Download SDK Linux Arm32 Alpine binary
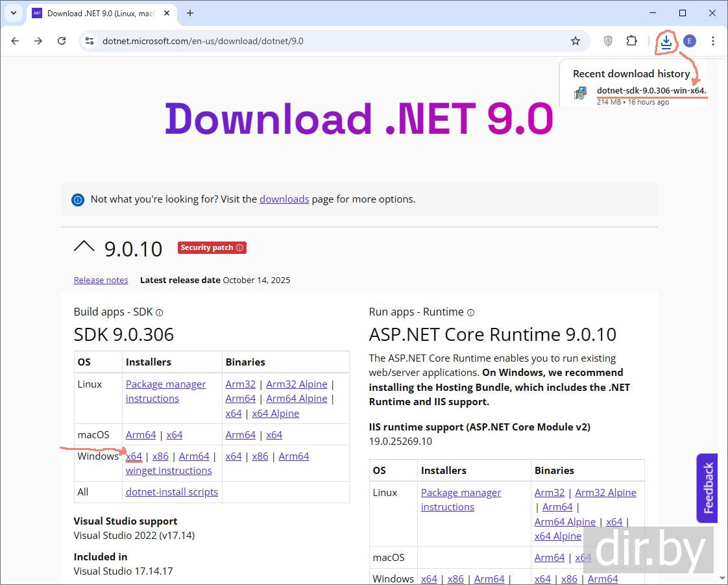 coord(297,384)
